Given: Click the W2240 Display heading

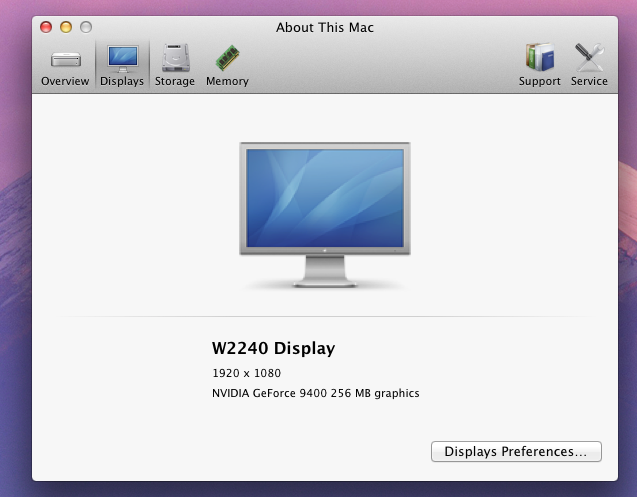Looking at the screenshot, I should click(x=273, y=348).
